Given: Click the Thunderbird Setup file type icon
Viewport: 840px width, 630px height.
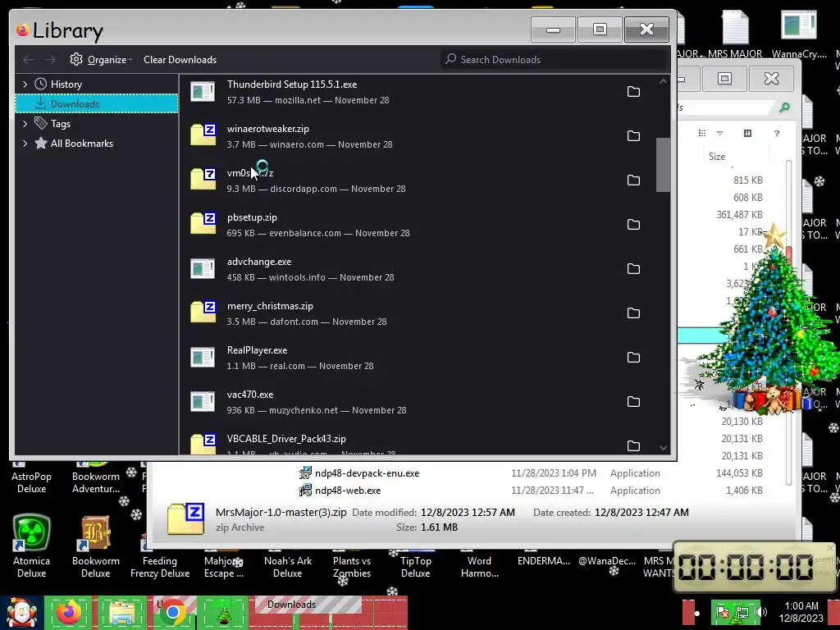Looking at the screenshot, I should click(x=203, y=92).
